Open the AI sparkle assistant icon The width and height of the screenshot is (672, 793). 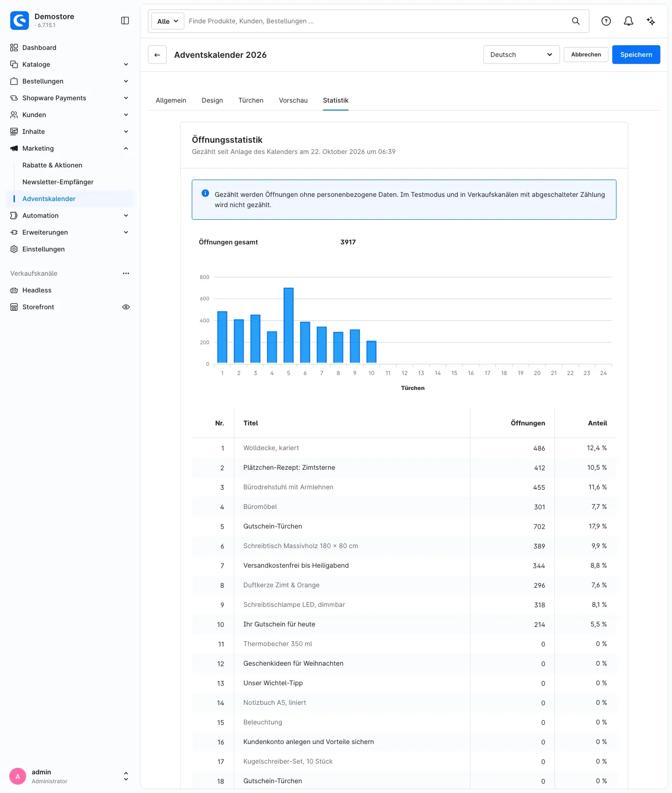651,21
